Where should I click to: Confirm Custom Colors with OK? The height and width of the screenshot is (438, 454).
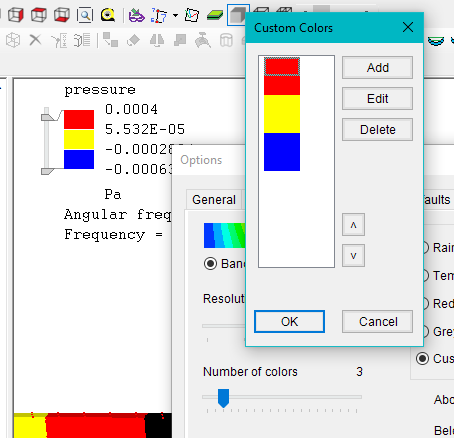(289, 322)
